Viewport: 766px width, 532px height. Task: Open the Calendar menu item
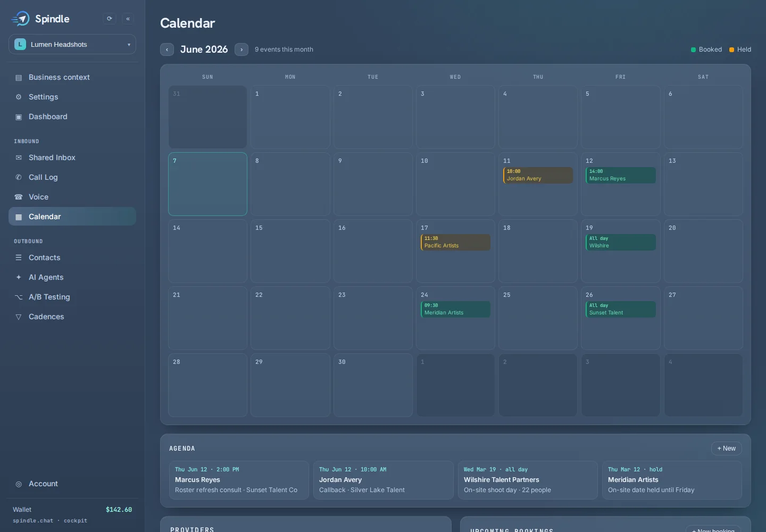tap(72, 217)
